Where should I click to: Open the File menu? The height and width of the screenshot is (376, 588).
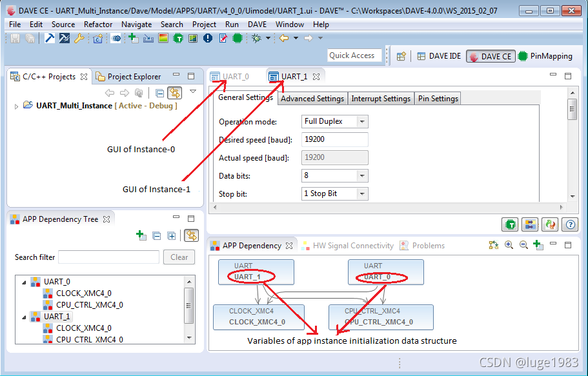tap(15, 25)
